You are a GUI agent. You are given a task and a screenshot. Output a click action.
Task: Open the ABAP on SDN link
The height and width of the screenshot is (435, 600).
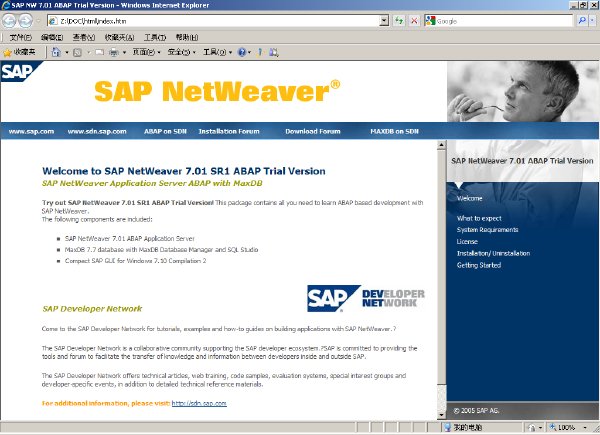click(x=165, y=131)
